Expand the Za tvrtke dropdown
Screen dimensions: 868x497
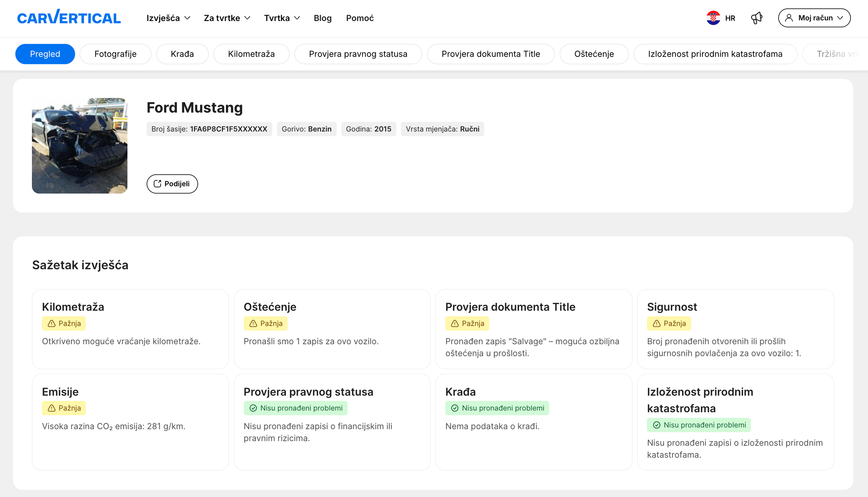point(227,18)
